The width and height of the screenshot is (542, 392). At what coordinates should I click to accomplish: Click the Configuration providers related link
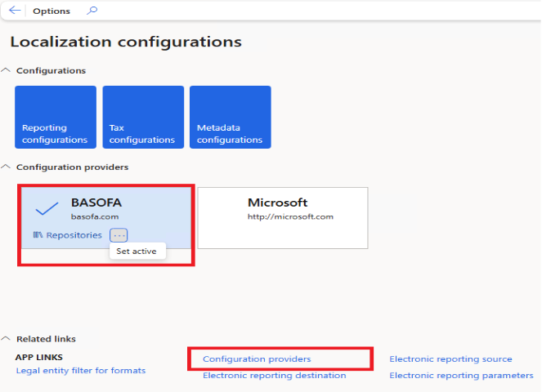pyautogui.click(x=257, y=359)
